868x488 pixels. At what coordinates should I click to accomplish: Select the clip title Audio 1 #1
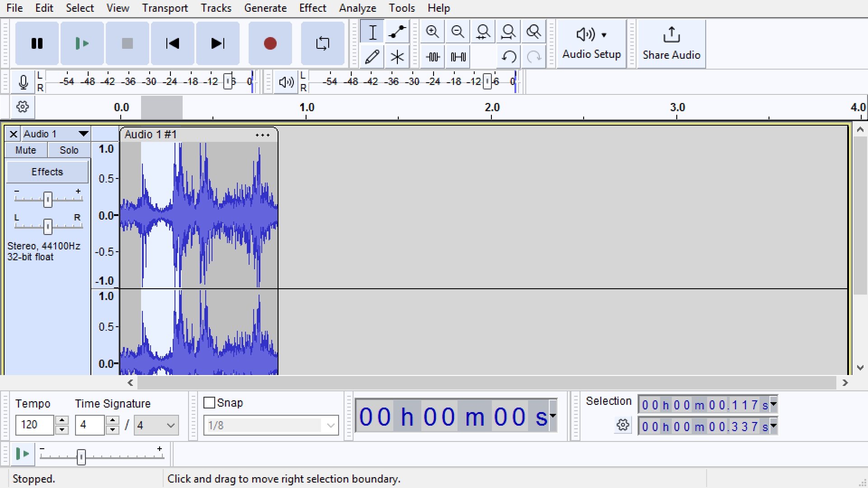point(151,134)
